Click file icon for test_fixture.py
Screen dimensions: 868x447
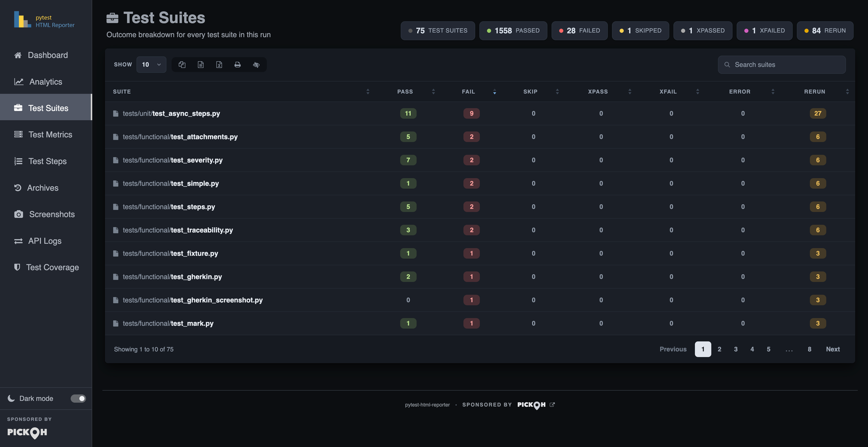click(116, 253)
